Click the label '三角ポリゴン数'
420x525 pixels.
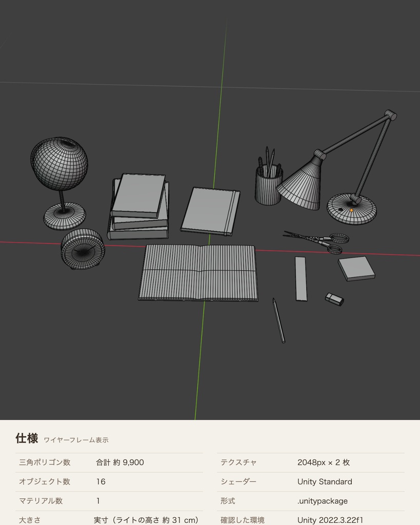pyautogui.click(x=45, y=462)
